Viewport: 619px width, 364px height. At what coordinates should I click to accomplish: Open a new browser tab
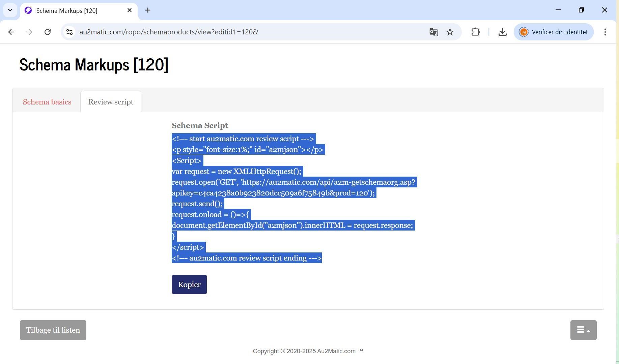(148, 10)
